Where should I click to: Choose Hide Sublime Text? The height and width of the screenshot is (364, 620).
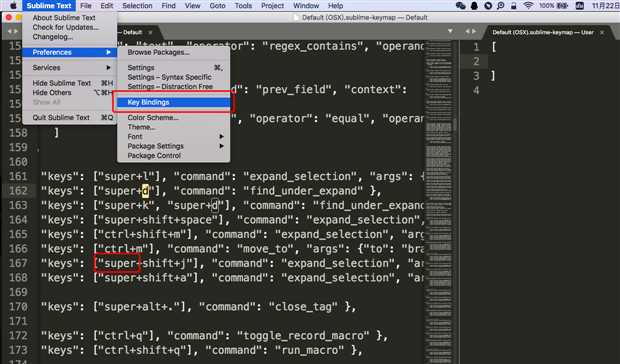70,83
